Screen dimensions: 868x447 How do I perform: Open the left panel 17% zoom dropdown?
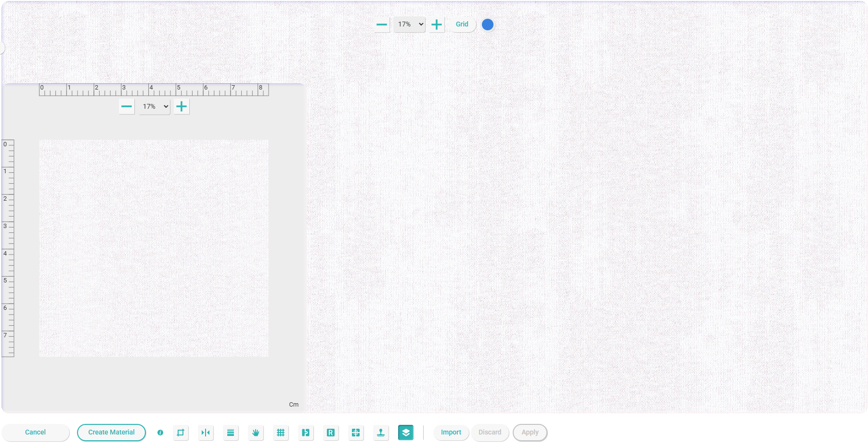155,107
